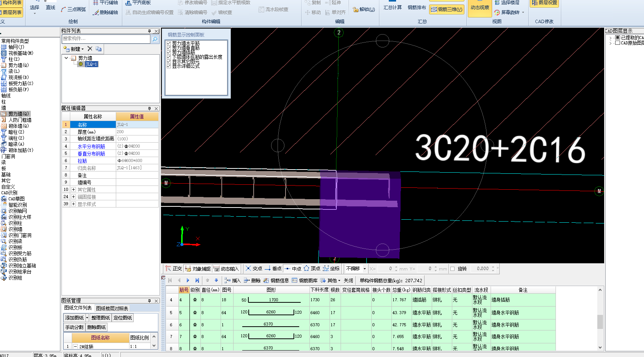Image resolution: width=644 pixels, height=357 pixels.
Task: Open 图层设置 layer settings
Action: pyautogui.click(x=544, y=3)
